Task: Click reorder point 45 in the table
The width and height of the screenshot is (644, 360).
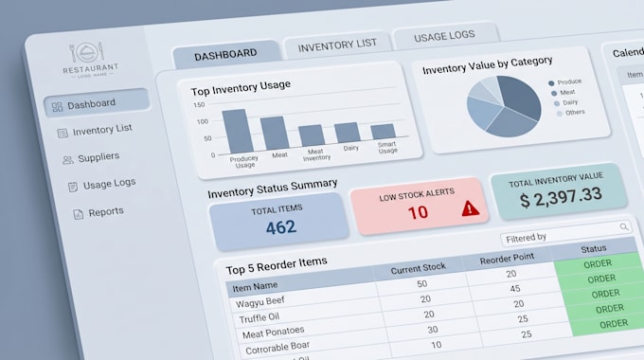Action: point(515,289)
